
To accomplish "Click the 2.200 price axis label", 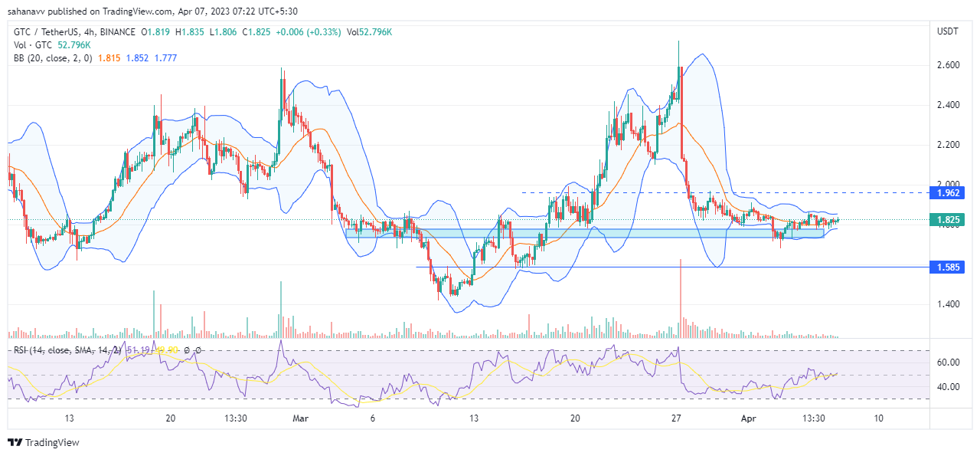I will [x=948, y=145].
